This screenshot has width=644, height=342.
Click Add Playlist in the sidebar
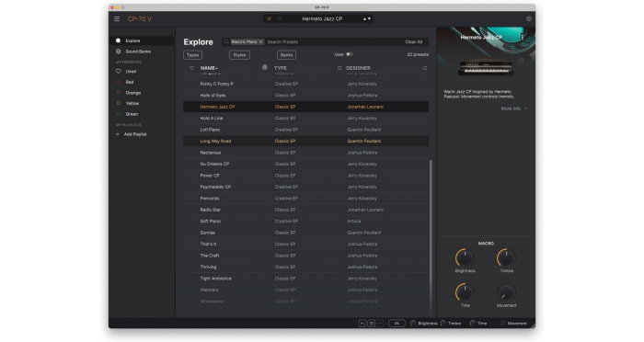pos(135,134)
